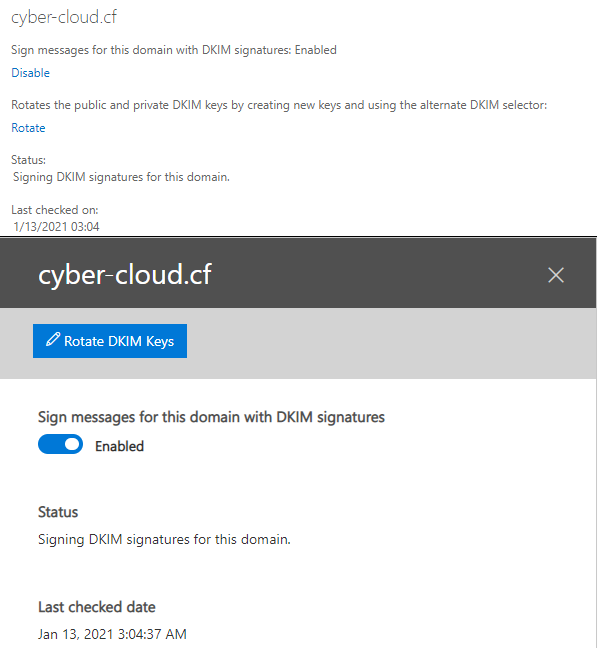602x648 pixels.
Task: Select the Jan 13, 2021 3:04:37 AM timestamp
Action: pyautogui.click(x=112, y=634)
